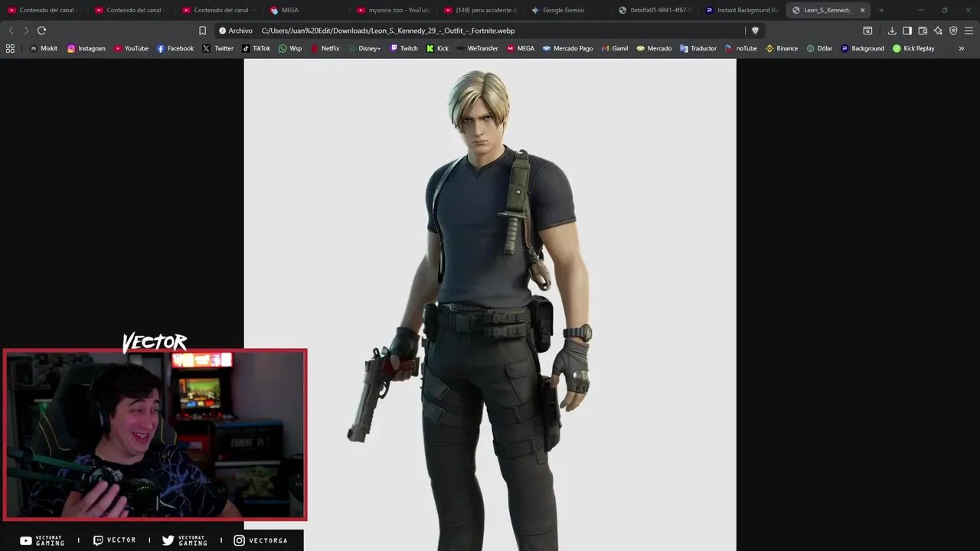Open the Wsp WhatsApp bookmark
Screen dimensions: 980x551
pos(290,48)
